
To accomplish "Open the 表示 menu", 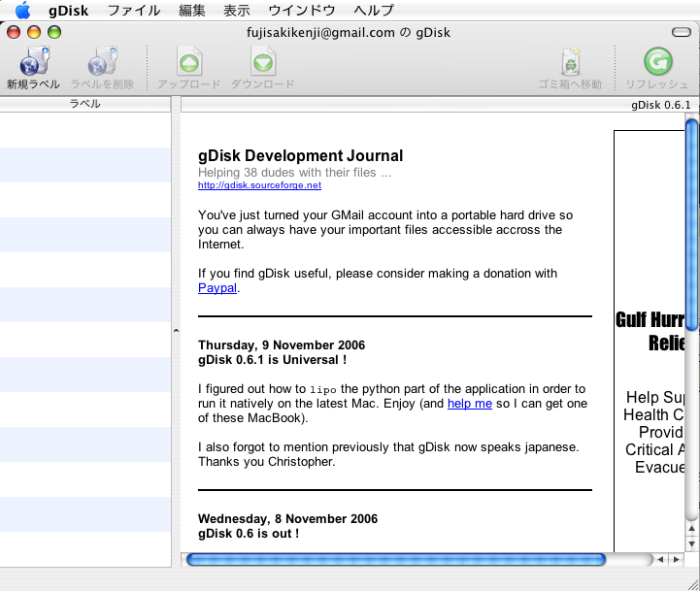I will pyautogui.click(x=237, y=11).
